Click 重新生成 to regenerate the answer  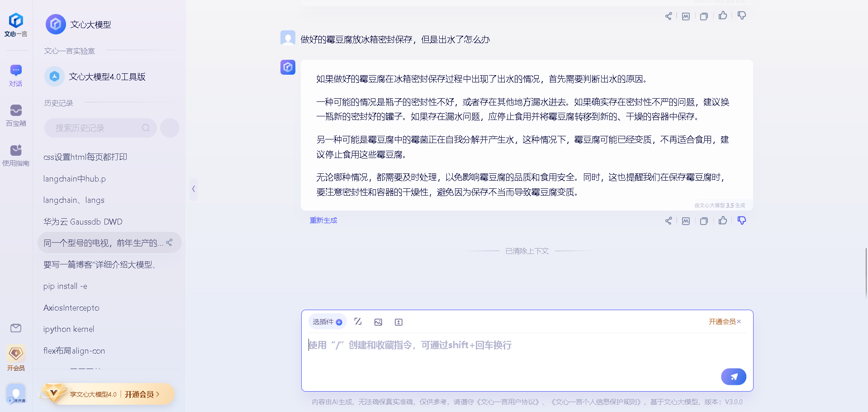[323, 220]
